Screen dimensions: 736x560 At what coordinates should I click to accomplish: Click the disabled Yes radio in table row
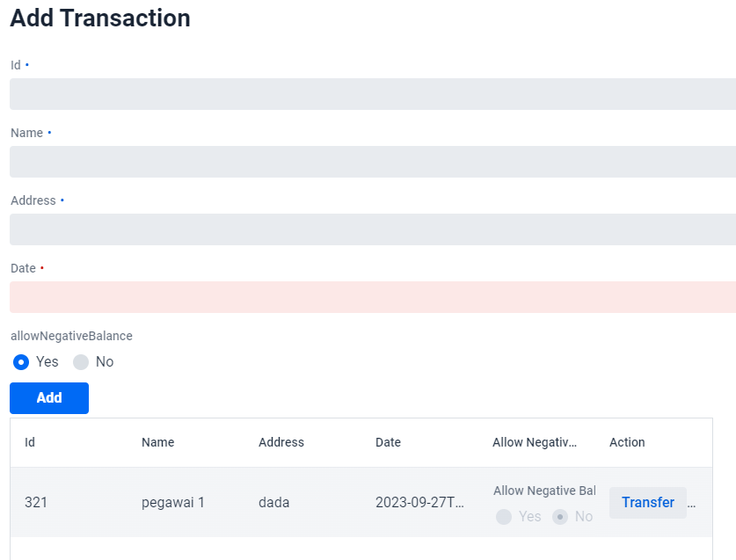coord(504,517)
